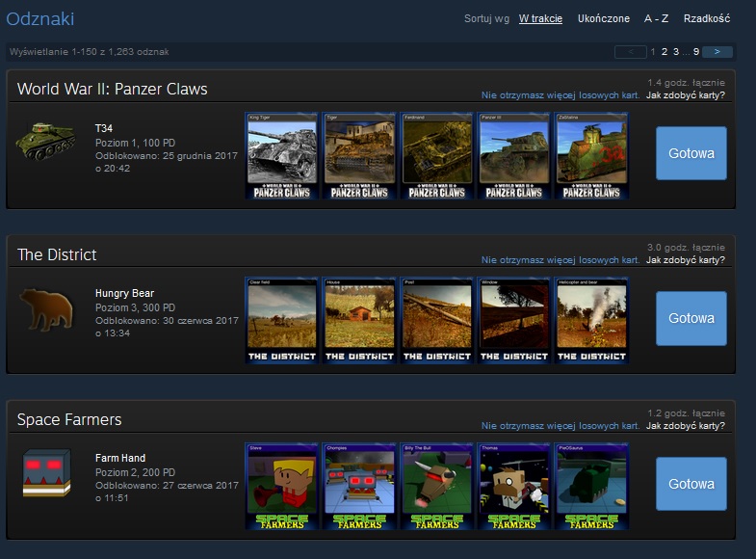This screenshot has height=559, width=756.
Task: Open 'Jak zdobyć karty?' for The District
Action: tap(685, 260)
